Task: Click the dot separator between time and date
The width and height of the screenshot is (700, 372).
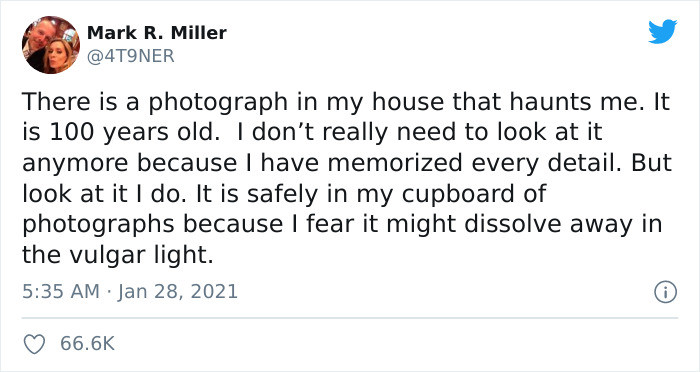Action: click(x=108, y=293)
